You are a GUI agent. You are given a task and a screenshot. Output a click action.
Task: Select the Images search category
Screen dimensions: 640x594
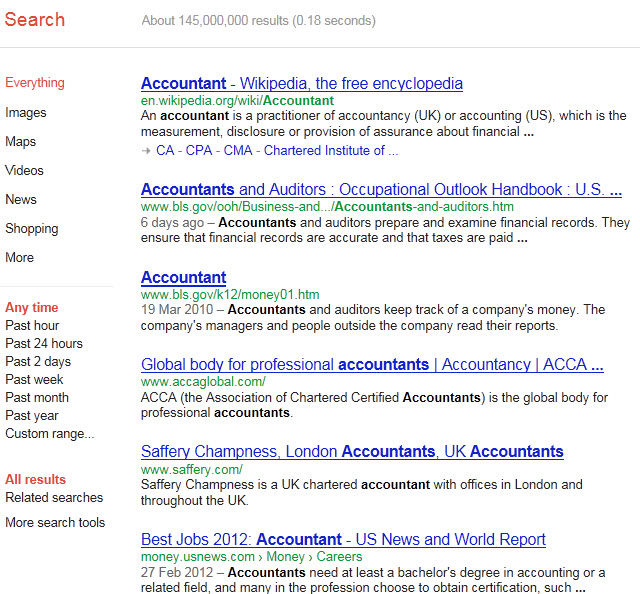tap(26, 113)
